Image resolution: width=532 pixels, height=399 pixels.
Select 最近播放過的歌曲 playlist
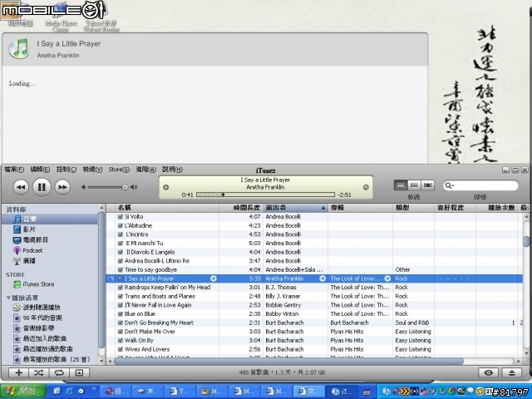50,349
